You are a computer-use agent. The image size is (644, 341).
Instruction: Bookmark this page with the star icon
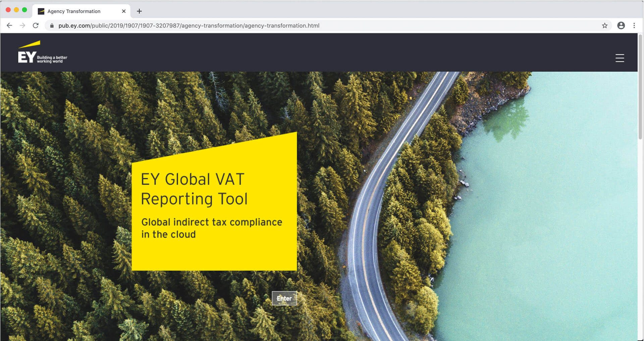point(604,25)
